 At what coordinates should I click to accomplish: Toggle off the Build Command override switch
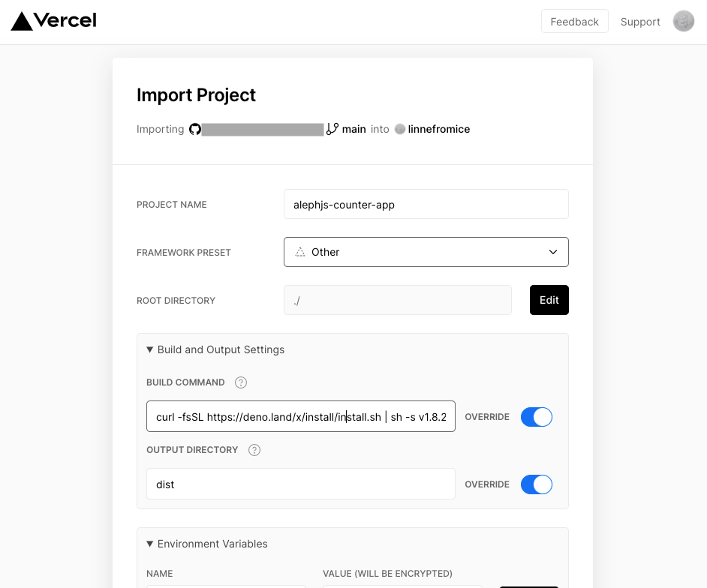[536, 417]
